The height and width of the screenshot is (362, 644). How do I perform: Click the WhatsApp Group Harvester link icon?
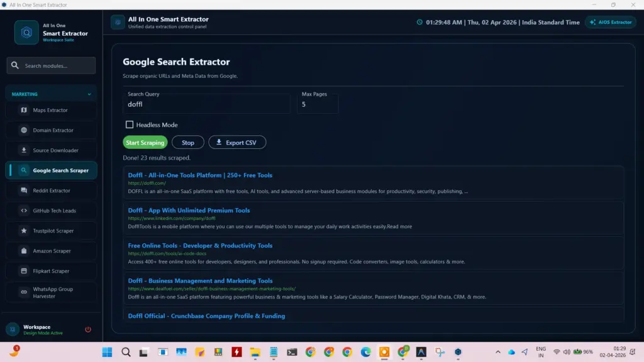[24, 292]
